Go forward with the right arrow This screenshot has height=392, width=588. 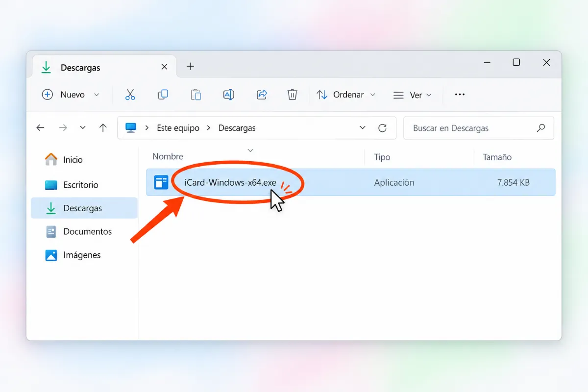(63, 128)
